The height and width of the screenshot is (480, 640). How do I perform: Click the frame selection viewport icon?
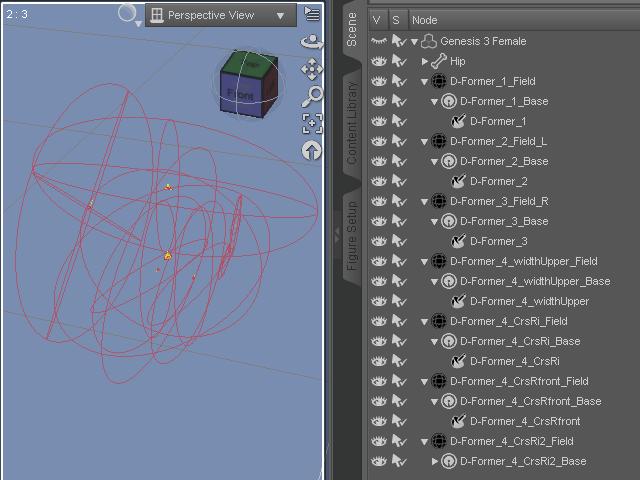312,124
